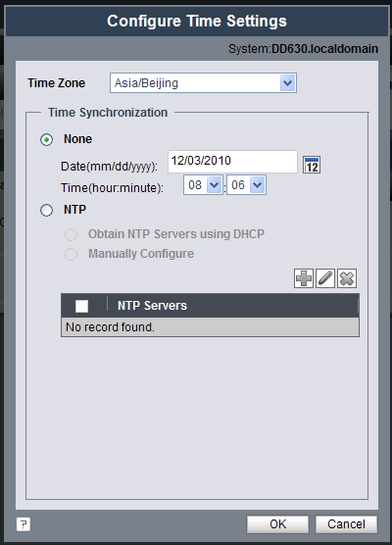Select the NTP radio button
Image resolution: width=392 pixels, height=545 pixels.
point(47,211)
